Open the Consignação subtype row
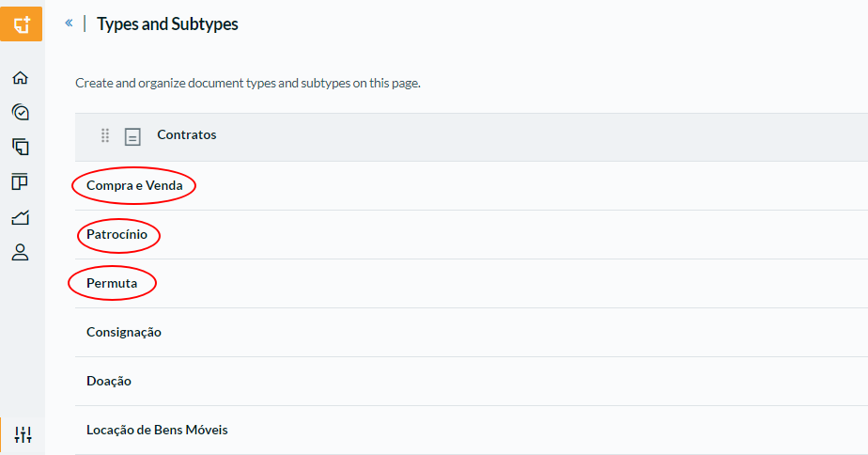 [472, 333]
